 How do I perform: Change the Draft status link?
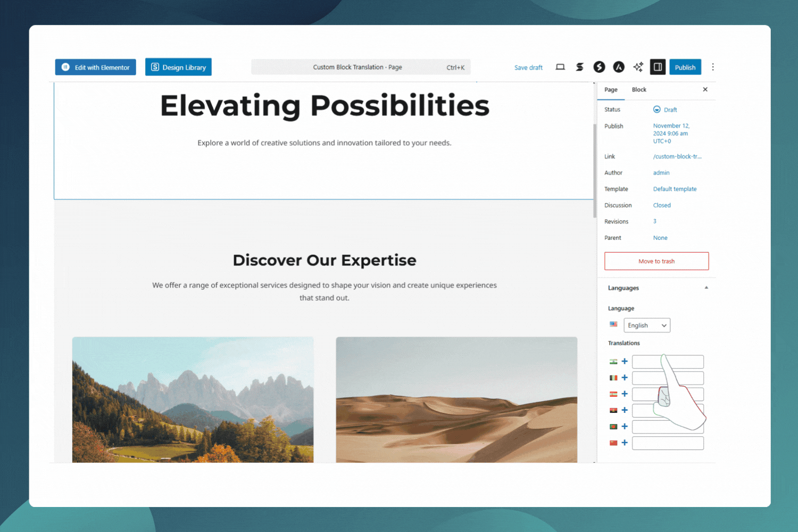tap(670, 110)
